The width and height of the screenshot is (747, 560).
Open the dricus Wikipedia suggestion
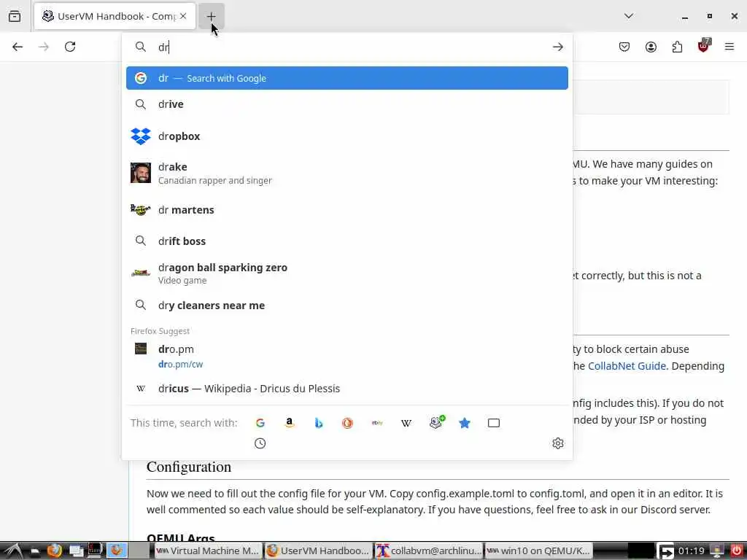pyautogui.click(x=347, y=389)
